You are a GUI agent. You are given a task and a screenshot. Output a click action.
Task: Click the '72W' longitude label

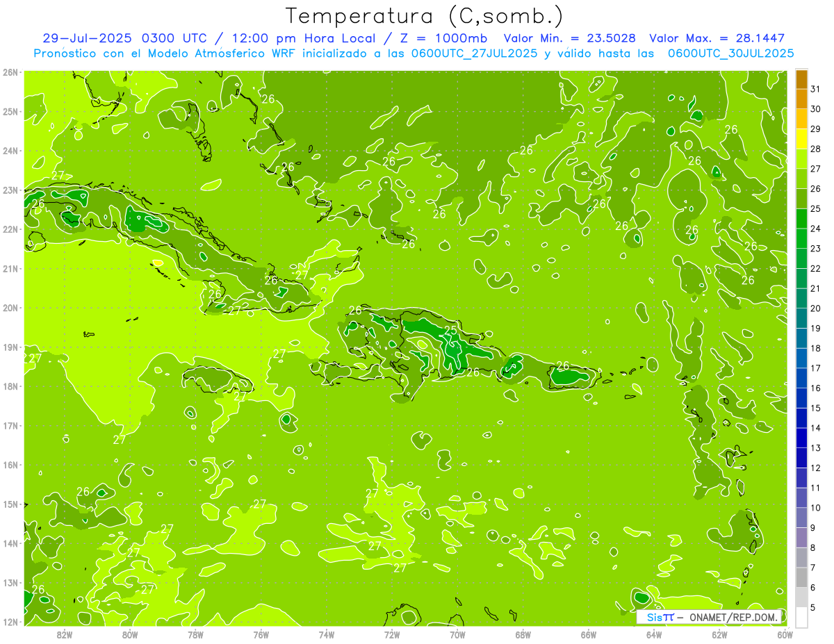392,634
